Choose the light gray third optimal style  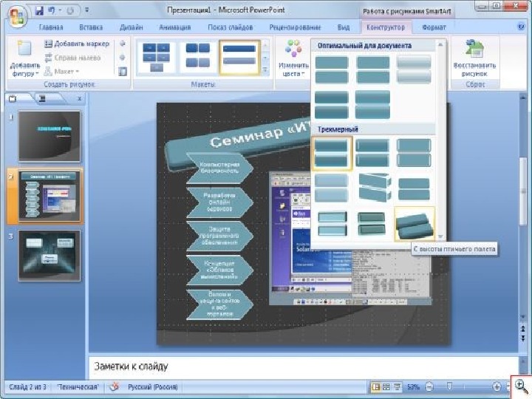point(414,70)
